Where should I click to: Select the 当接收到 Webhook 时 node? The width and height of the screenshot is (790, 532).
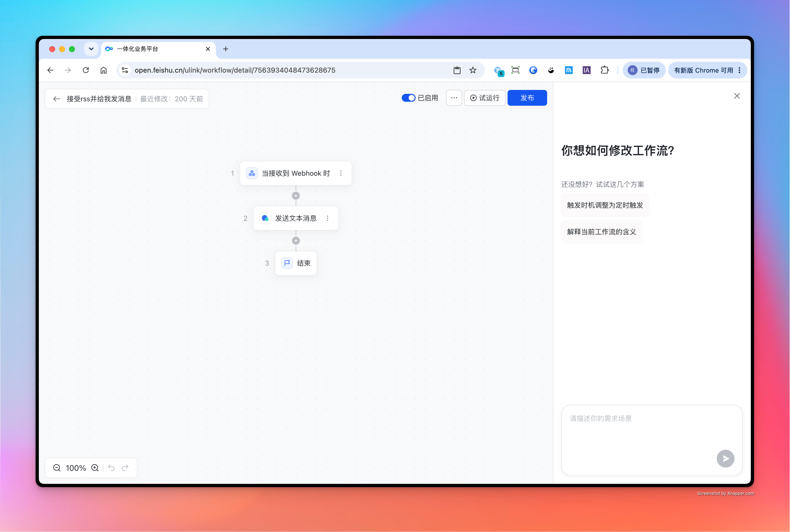[296, 173]
